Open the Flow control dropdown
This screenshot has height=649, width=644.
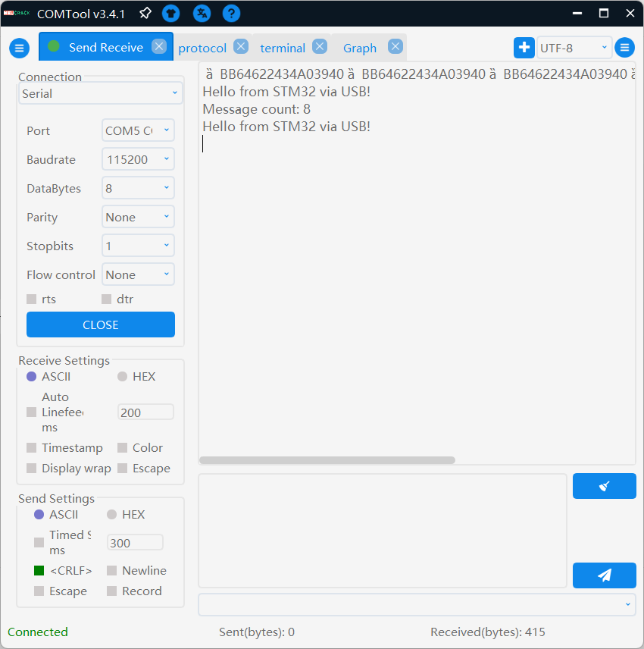(138, 274)
